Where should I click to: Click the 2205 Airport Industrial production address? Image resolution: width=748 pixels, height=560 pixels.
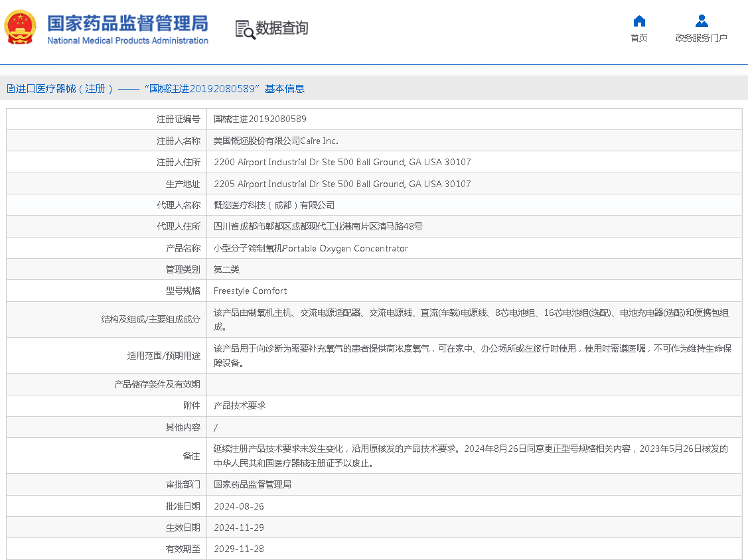pyautogui.click(x=342, y=184)
